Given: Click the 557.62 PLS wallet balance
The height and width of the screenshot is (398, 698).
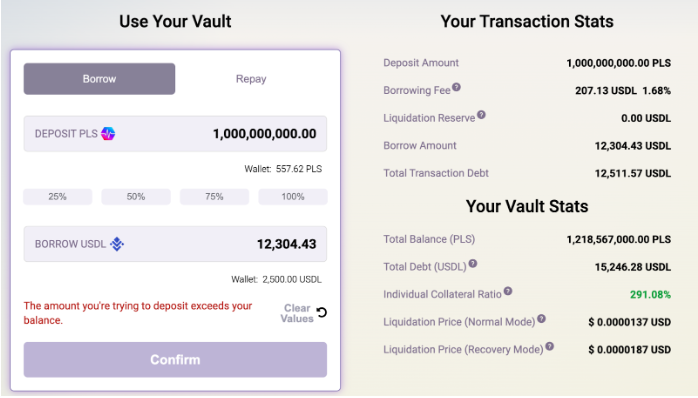Looking at the screenshot, I should [299, 169].
